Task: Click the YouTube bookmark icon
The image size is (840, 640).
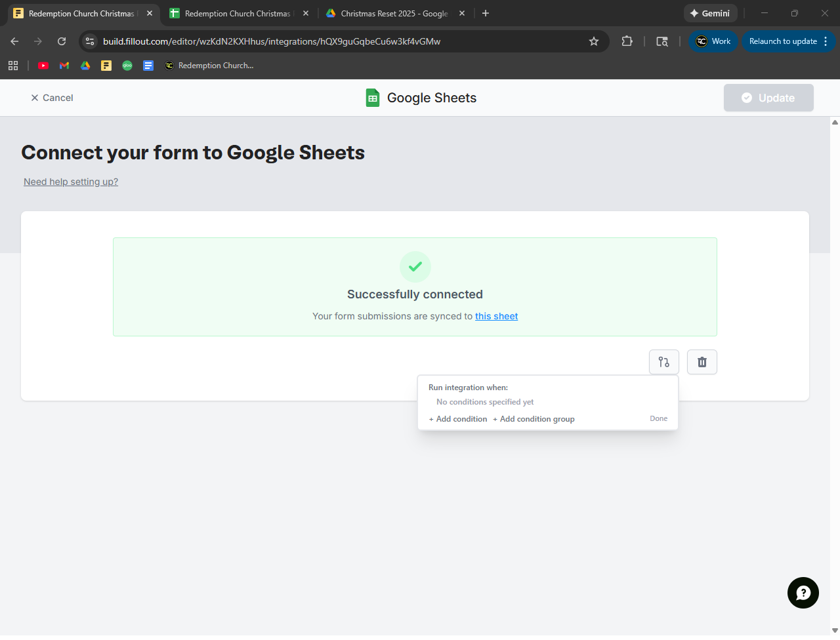Action: [x=43, y=66]
